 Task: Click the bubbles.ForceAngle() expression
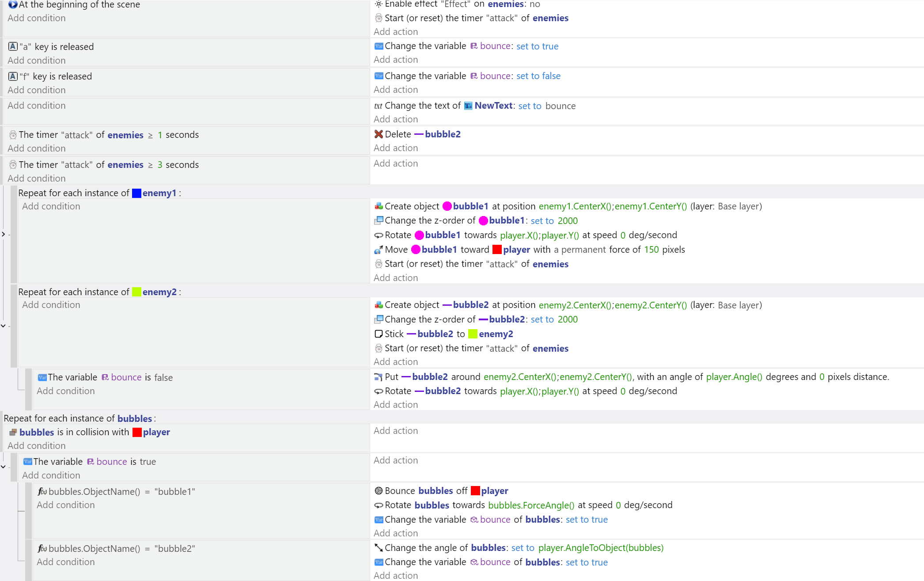tap(531, 505)
